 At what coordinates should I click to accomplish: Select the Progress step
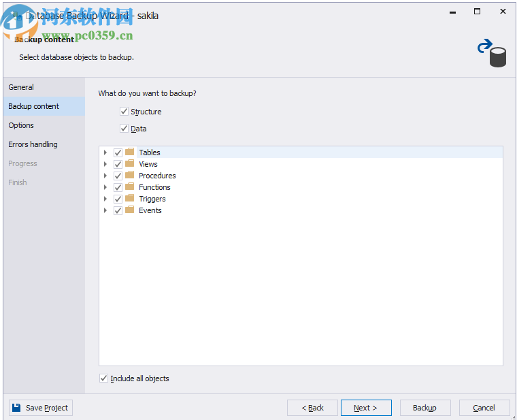tap(44, 163)
